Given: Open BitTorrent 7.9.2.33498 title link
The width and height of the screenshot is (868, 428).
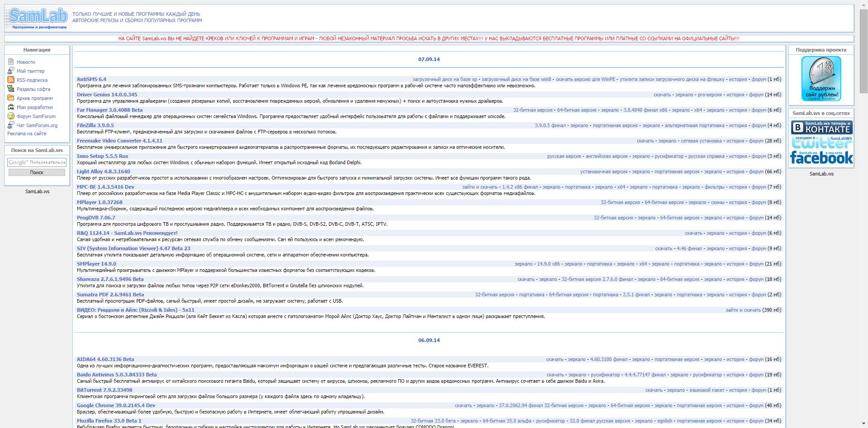Looking at the screenshot, I should [x=104, y=390].
